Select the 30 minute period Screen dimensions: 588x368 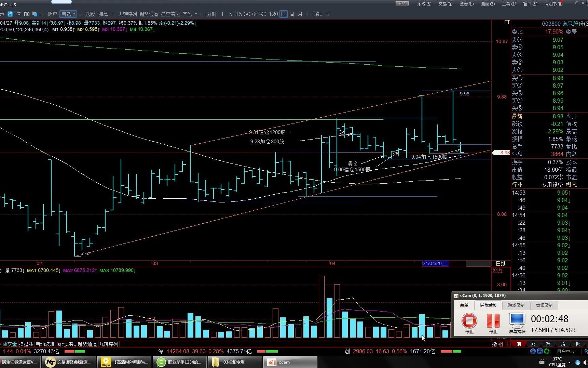point(247,14)
